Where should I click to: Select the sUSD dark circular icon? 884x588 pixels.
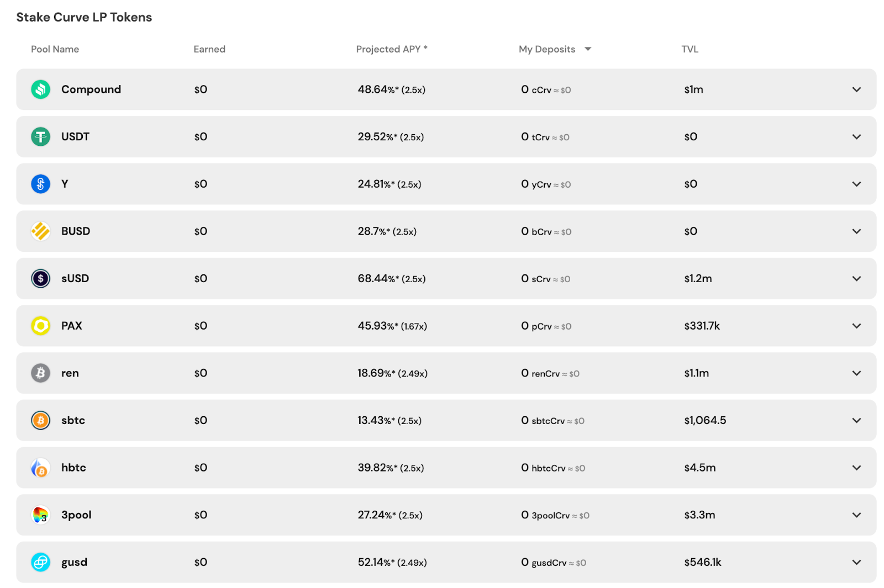40,278
